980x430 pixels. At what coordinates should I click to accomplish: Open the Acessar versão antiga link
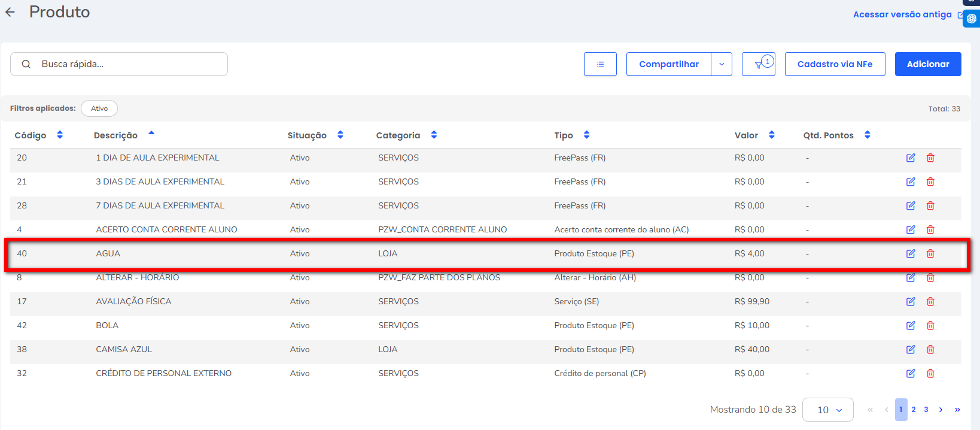902,14
